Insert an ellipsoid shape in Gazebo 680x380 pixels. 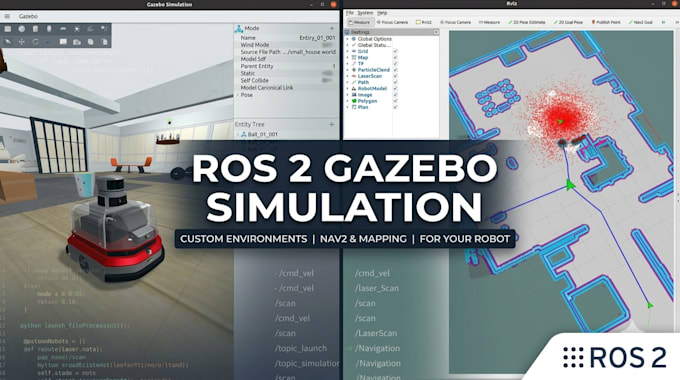pyautogui.click(x=63, y=29)
